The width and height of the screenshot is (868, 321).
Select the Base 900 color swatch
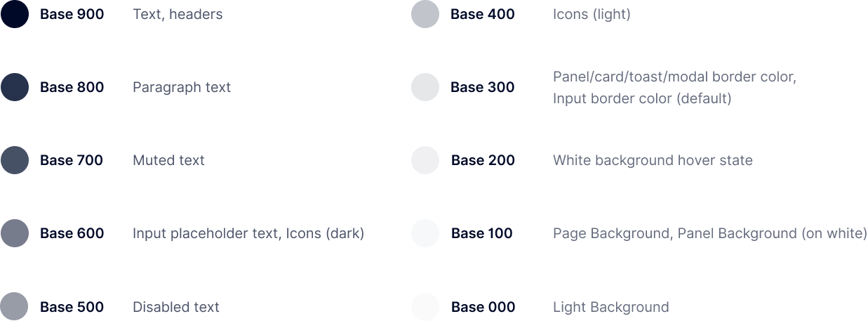[15, 14]
